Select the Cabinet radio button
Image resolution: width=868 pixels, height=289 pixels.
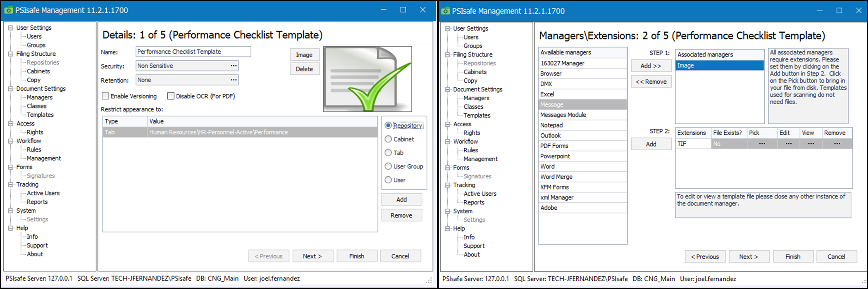coord(388,139)
